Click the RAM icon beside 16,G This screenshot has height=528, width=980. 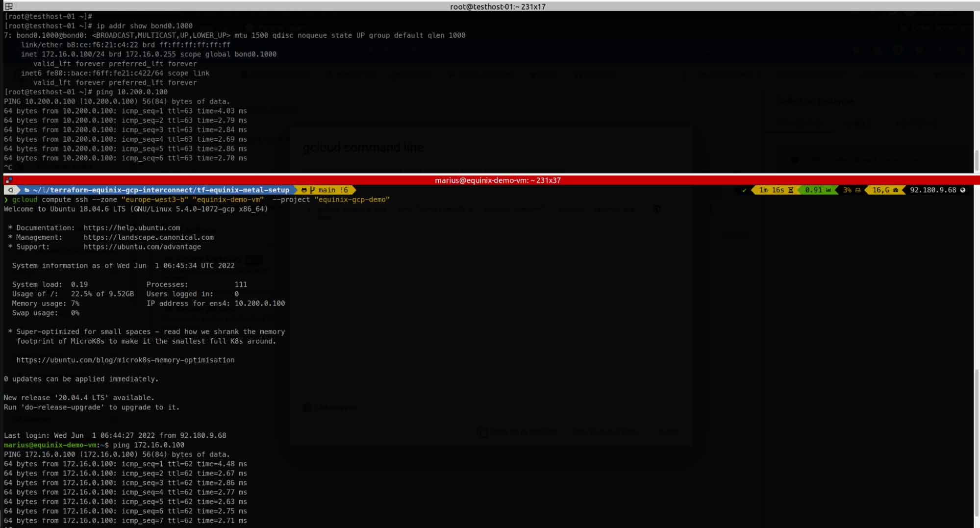click(896, 190)
